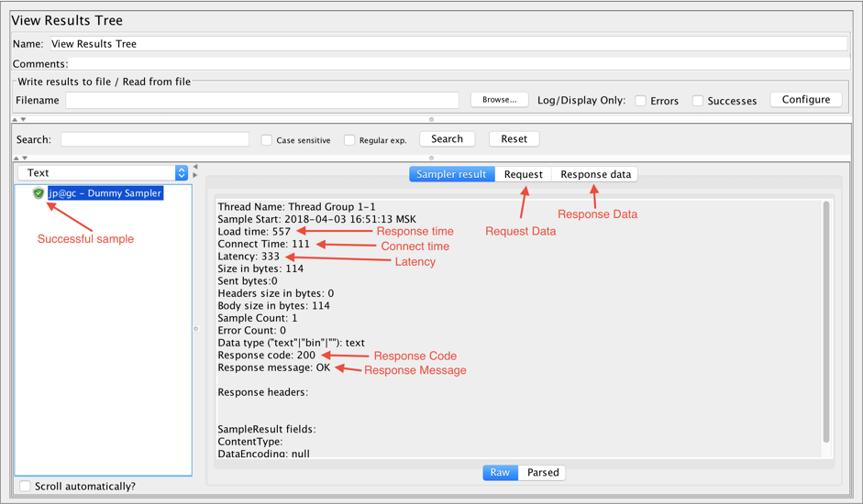Click divider up arrow below Search row

click(x=16, y=158)
